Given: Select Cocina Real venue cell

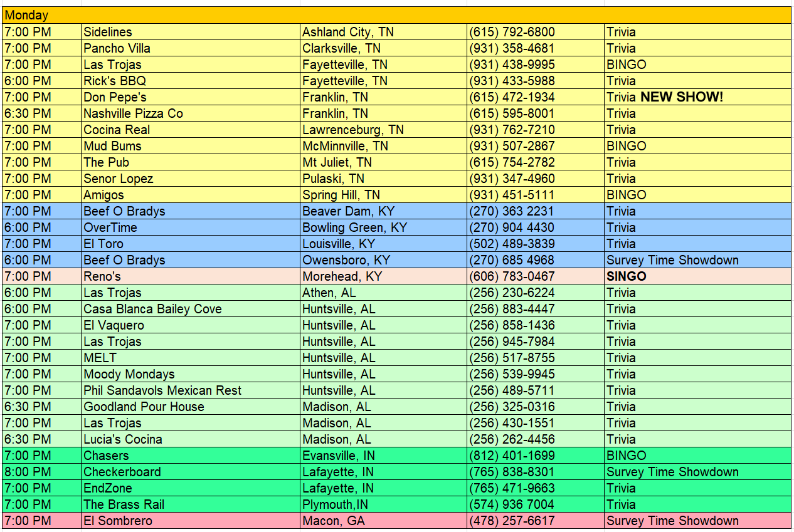Looking at the screenshot, I should click(191, 130).
